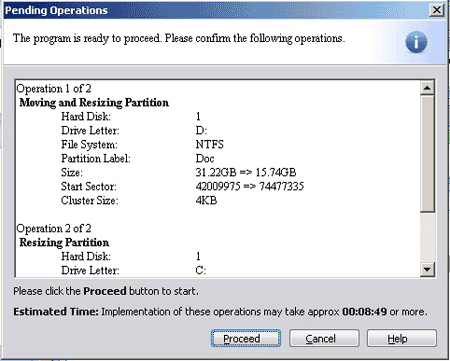Select the 'Operation 2 of 2' heading
The image size is (450, 361).
54,229
